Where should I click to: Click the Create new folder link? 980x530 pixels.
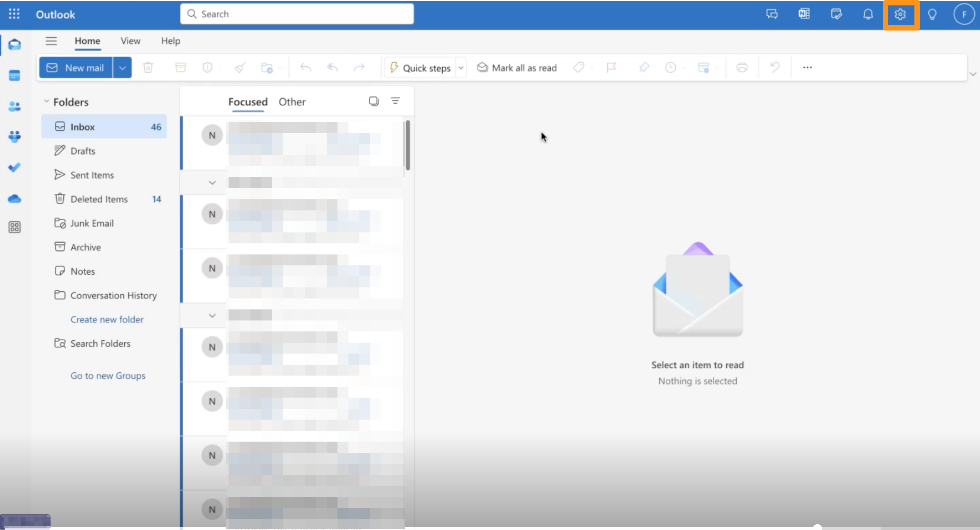[x=107, y=319]
